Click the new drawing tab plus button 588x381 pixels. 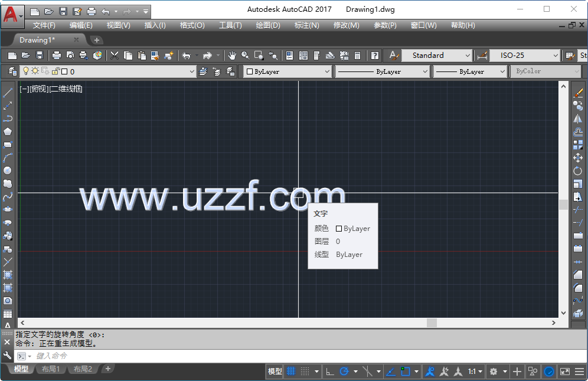tap(96, 40)
